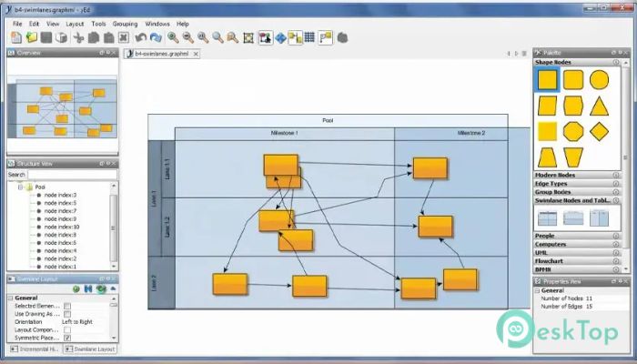The image size is (637, 364).
Task: Toggle Use Drawing As Sketch checkbox
Action: [67, 314]
